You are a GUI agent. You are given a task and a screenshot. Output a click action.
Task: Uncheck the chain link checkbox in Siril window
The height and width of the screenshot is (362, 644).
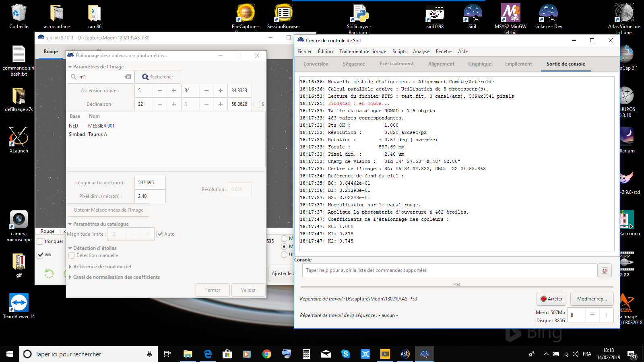tap(40, 255)
